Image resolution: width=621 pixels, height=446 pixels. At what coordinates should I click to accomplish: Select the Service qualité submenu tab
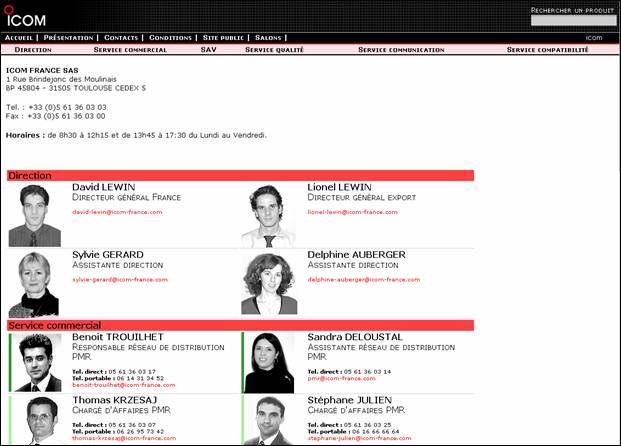274,50
